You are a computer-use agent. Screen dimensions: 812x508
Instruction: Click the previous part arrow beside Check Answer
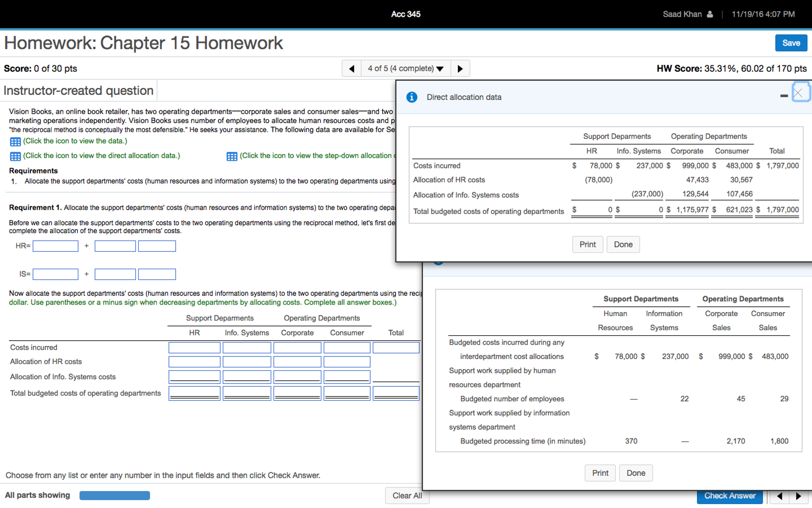(x=779, y=496)
